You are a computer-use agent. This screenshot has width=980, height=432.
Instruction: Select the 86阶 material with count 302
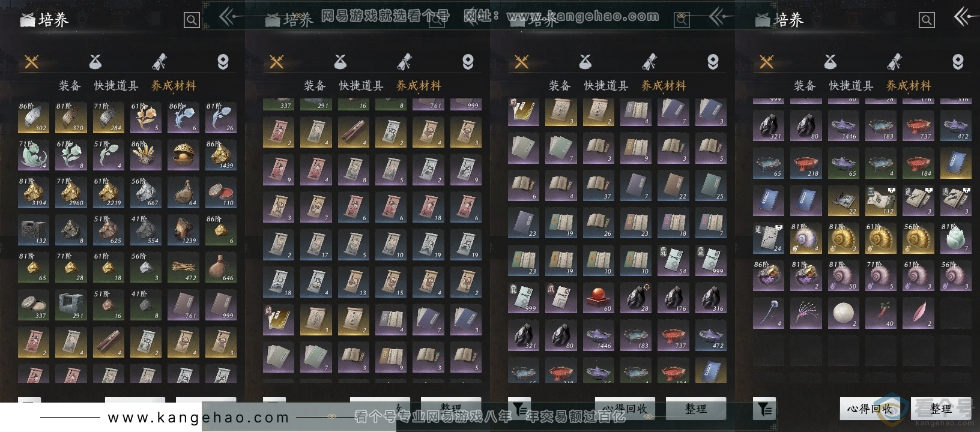tap(33, 118)
